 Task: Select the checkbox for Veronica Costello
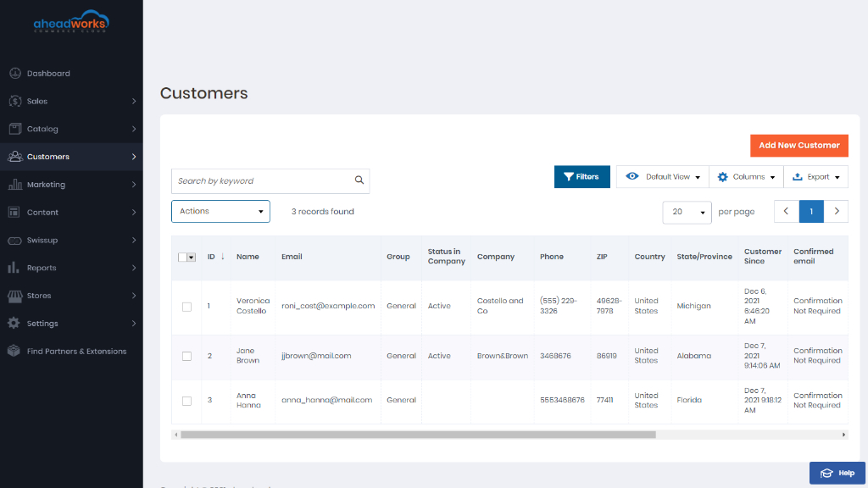pos(186,307)
